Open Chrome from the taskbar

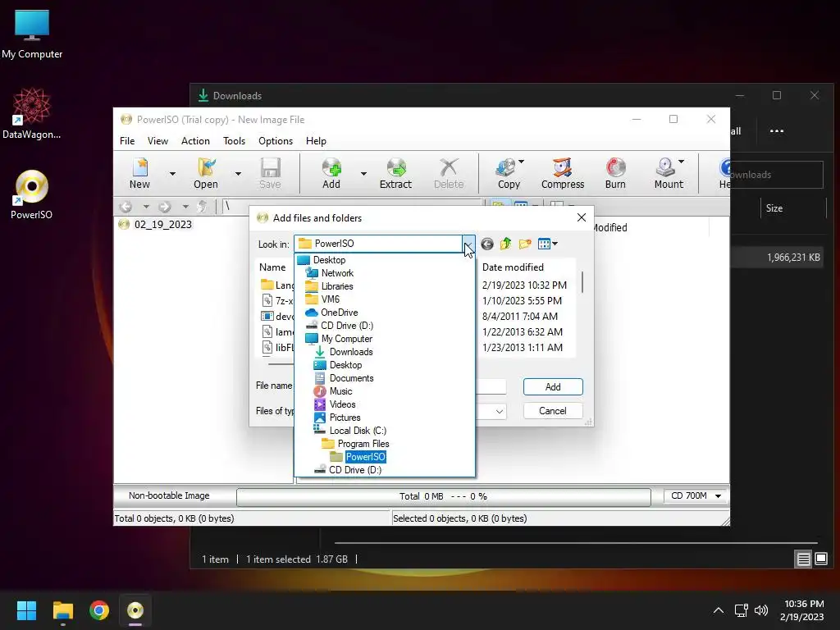click(x=99, y=610)
